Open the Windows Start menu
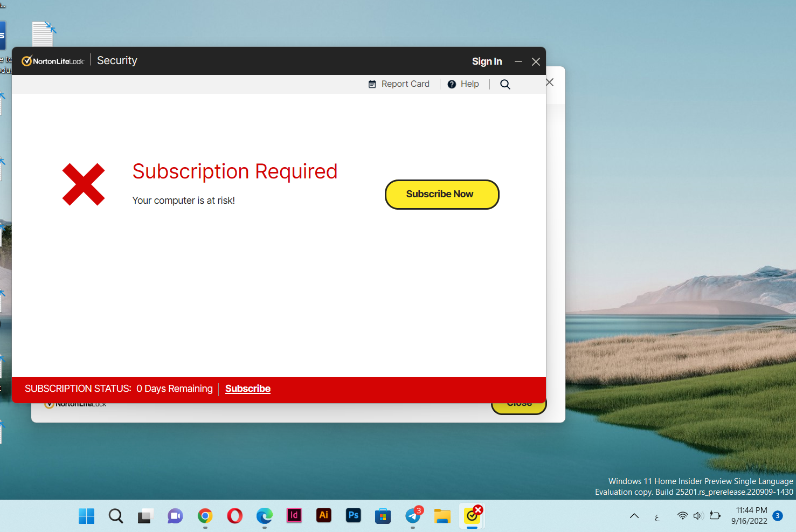796x532 pixels. (x=86, y=516)
